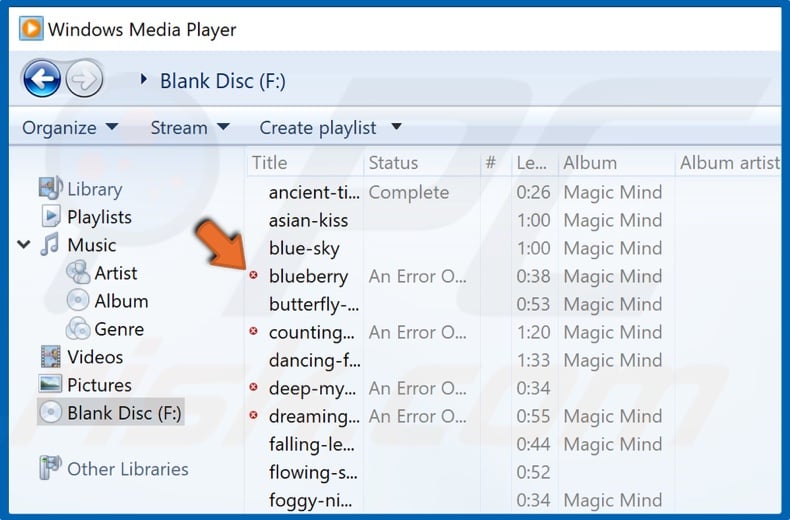Click the Blank Disc (F:) disc icon

pyautogui.click(x=50, y=413)
